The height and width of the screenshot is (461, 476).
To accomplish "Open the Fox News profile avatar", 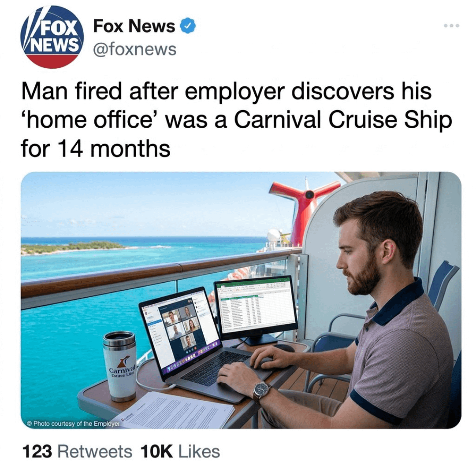I will click(51, 37).
